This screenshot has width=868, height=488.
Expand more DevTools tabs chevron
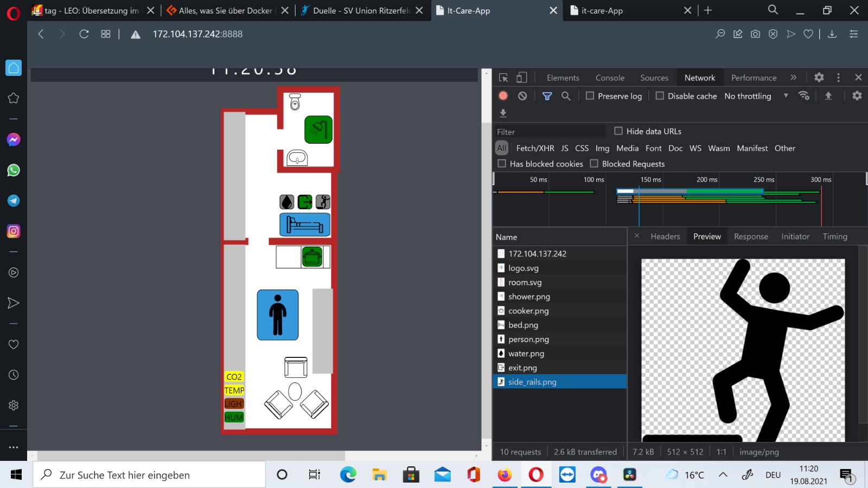(x=794, y=78)
